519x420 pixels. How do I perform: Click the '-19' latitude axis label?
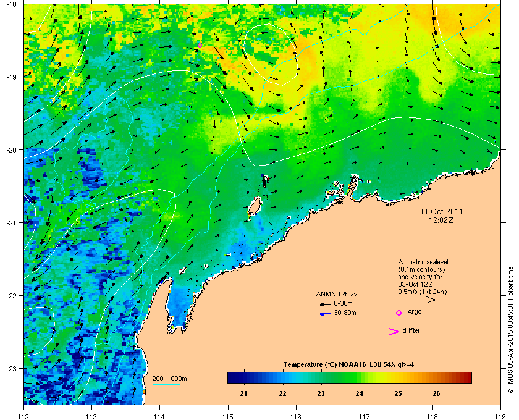click(11, 77)
